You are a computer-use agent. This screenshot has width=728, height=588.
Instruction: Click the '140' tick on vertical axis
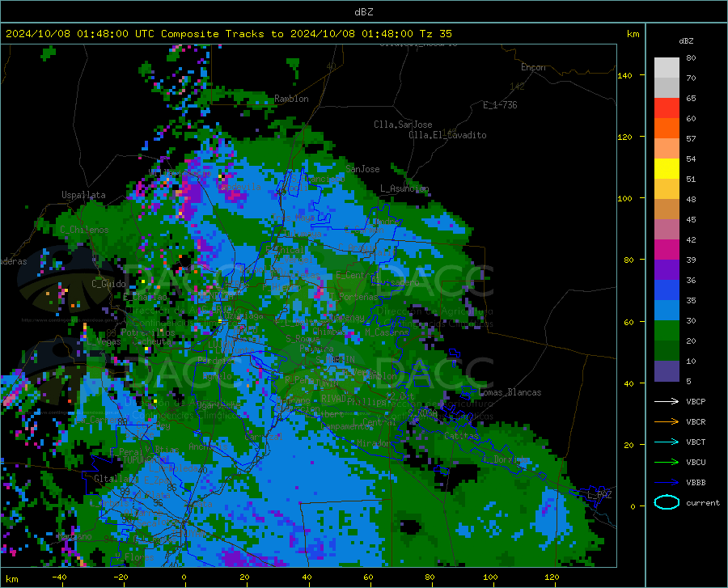[x=624, y=75]
